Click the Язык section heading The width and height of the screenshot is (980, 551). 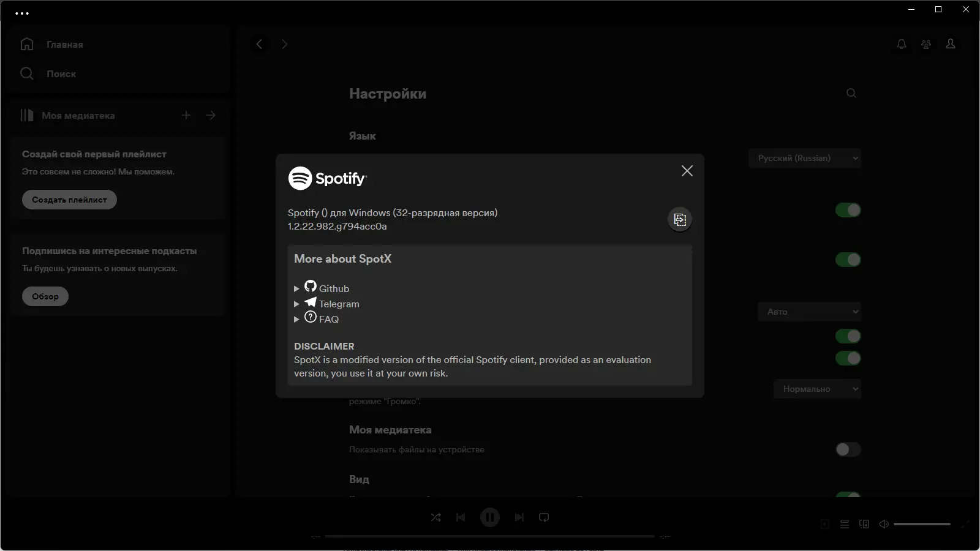[363, 136]
